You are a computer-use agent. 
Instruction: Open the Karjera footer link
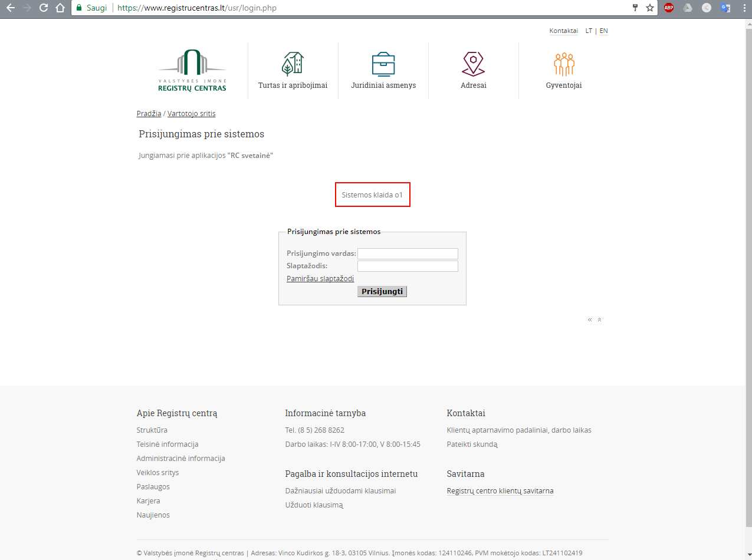[148, 501]
